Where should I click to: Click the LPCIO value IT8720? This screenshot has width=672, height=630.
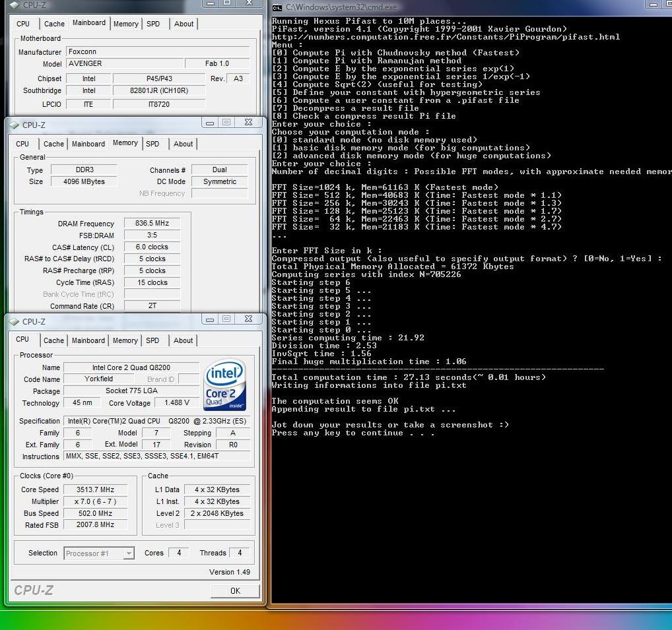coord(159,104)
